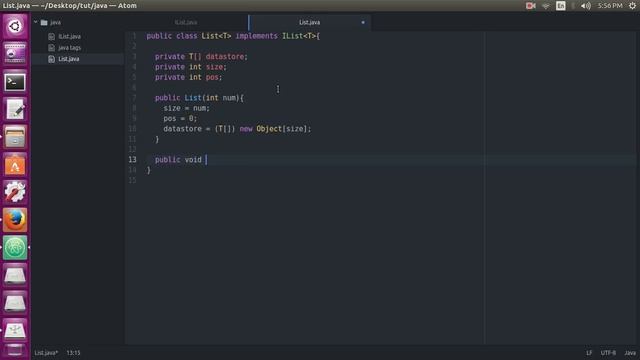
Task: Focus Atom via green dock icon
Action: [15, 248]
